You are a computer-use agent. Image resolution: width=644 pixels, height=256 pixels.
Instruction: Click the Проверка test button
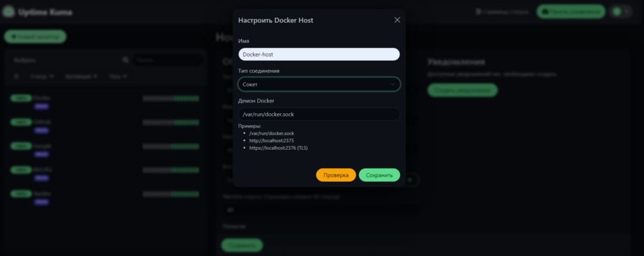tap(336, 175)
